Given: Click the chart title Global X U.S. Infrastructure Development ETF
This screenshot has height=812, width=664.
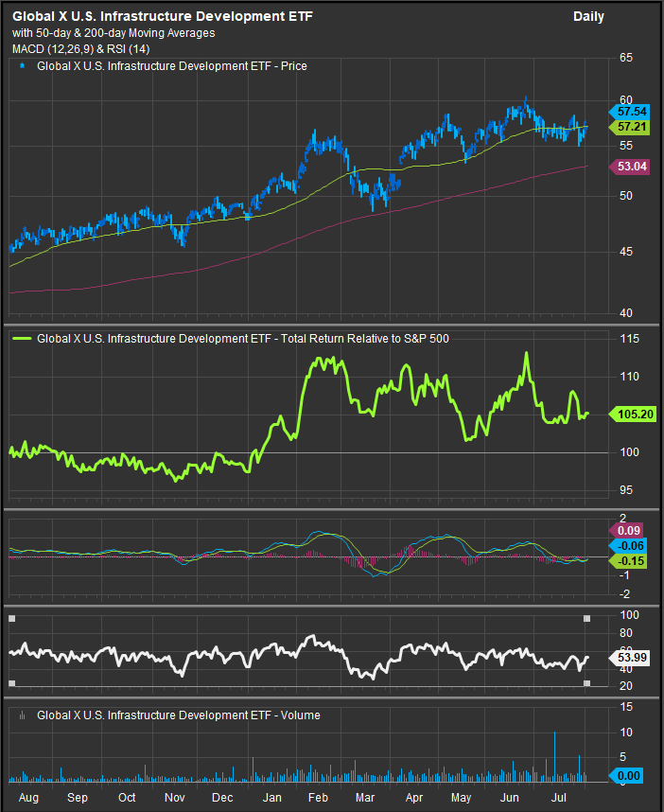Looking at the screenshot, I should [163, 17].
